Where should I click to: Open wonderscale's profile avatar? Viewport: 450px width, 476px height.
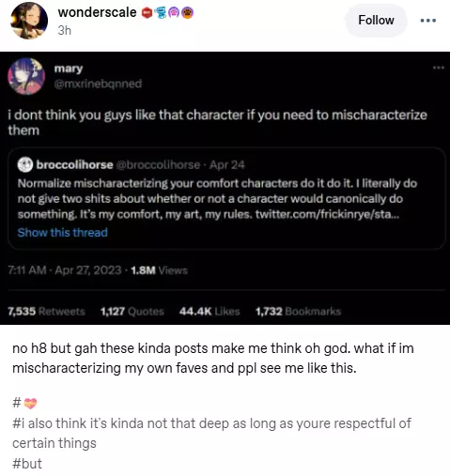(x=29, y=21)
